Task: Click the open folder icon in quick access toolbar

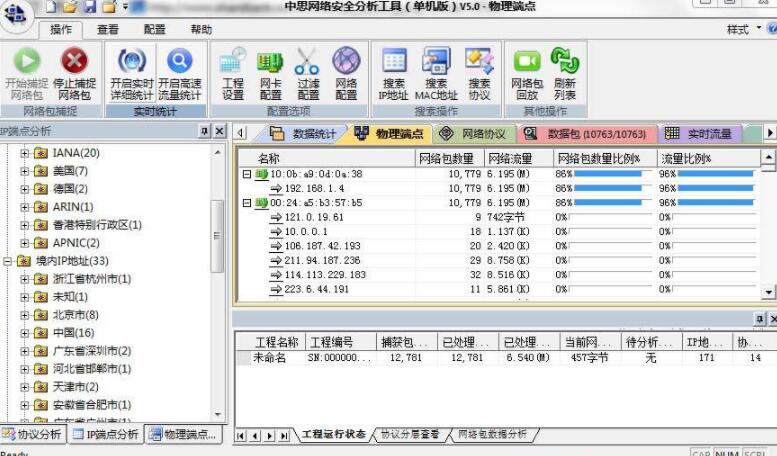Action: pyautogui.click(x=70, y=6)
